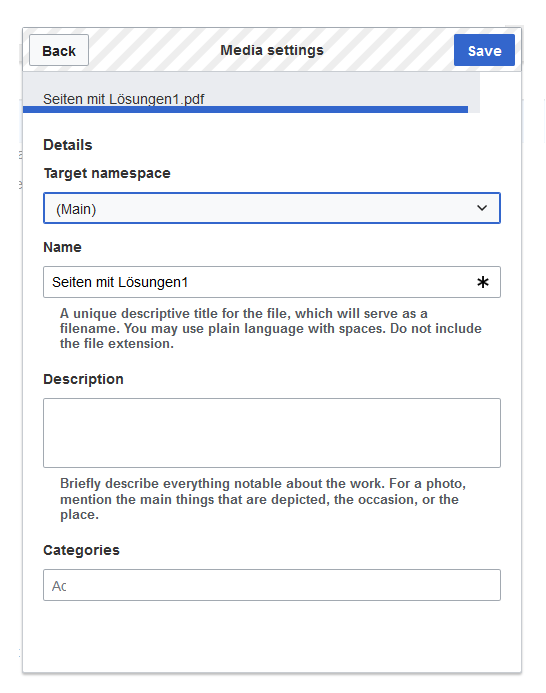
Task: Save the media settings
Action: tap(484, 50)
